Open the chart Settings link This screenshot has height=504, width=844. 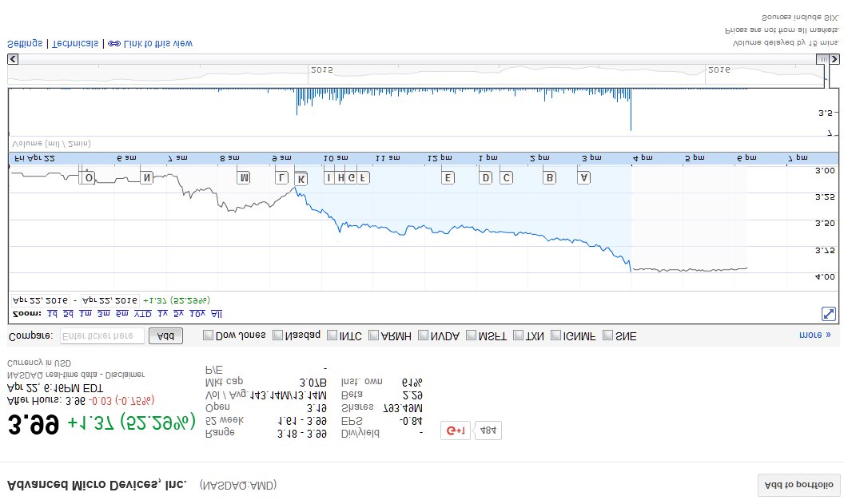click(x=25, y=44)
